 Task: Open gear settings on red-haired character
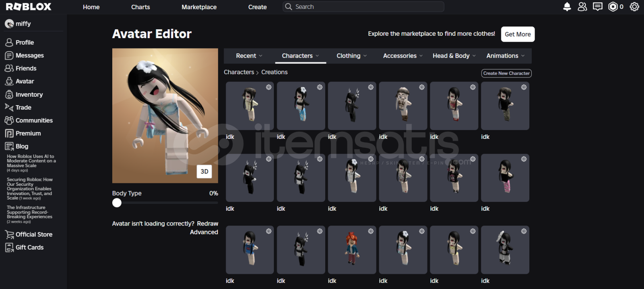point(371,231)
